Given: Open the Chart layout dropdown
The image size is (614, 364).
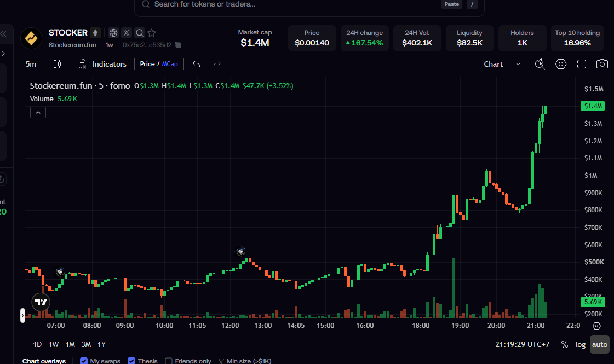Looking at the screenshot, I should pos(502,64).
